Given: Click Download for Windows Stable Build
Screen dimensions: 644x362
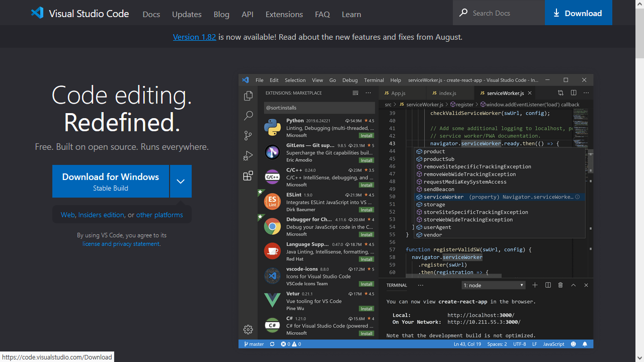Looking at the screenshot, I should pyautogui.click(x=111, y=182).
